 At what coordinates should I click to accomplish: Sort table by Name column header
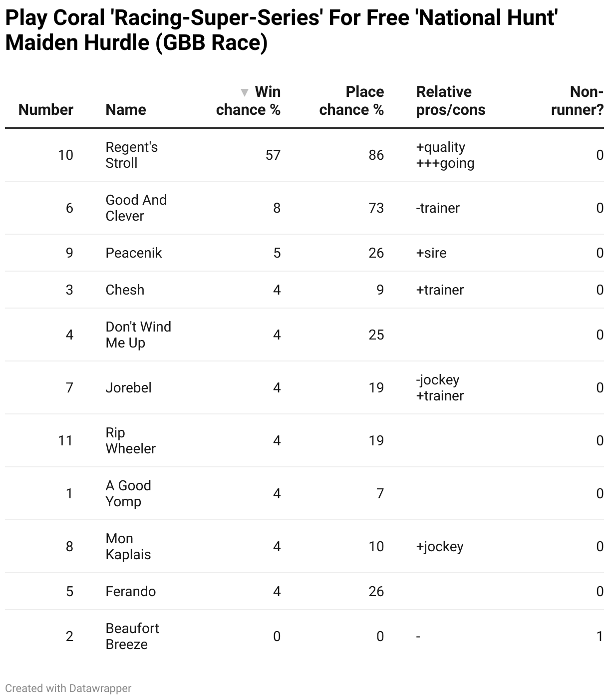click(x=126, y=110)
